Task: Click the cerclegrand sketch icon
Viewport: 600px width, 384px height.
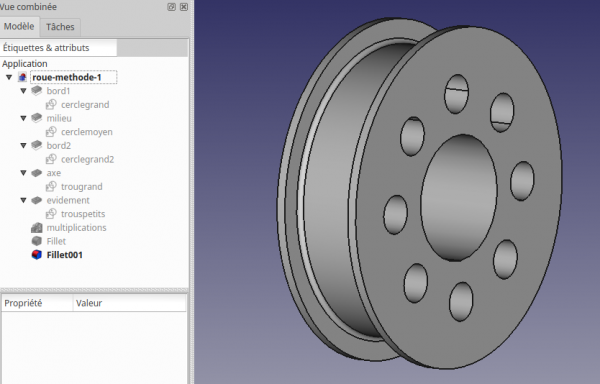Action: click(x=51, y=104)
